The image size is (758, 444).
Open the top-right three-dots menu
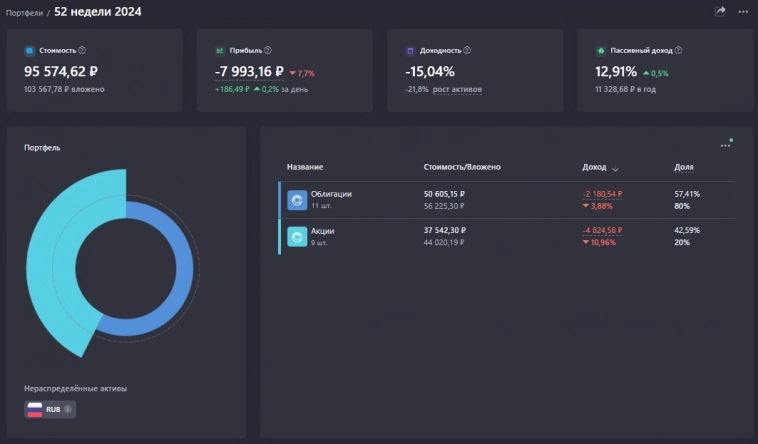[743, 11]
